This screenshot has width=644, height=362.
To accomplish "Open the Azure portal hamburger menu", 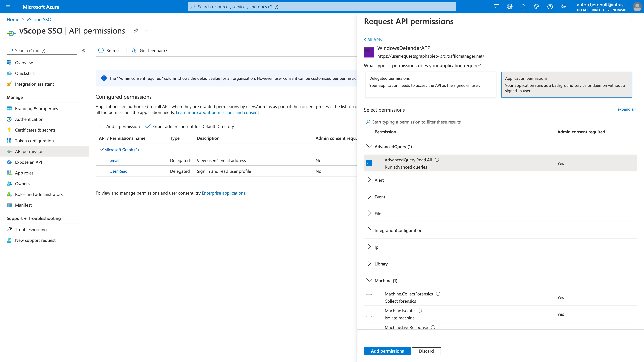I will point(8,7).
